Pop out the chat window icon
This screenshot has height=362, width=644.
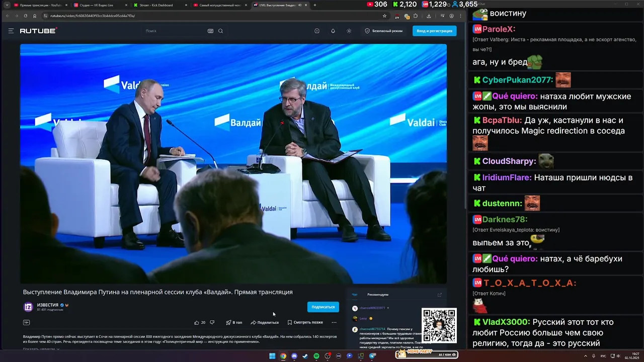(x=439, y=295)
